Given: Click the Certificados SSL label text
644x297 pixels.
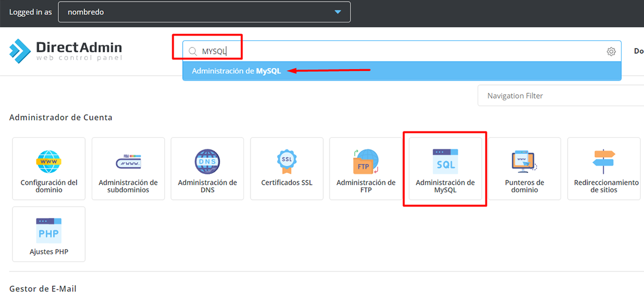Looking at the screenshot, I should pos(287,183).
